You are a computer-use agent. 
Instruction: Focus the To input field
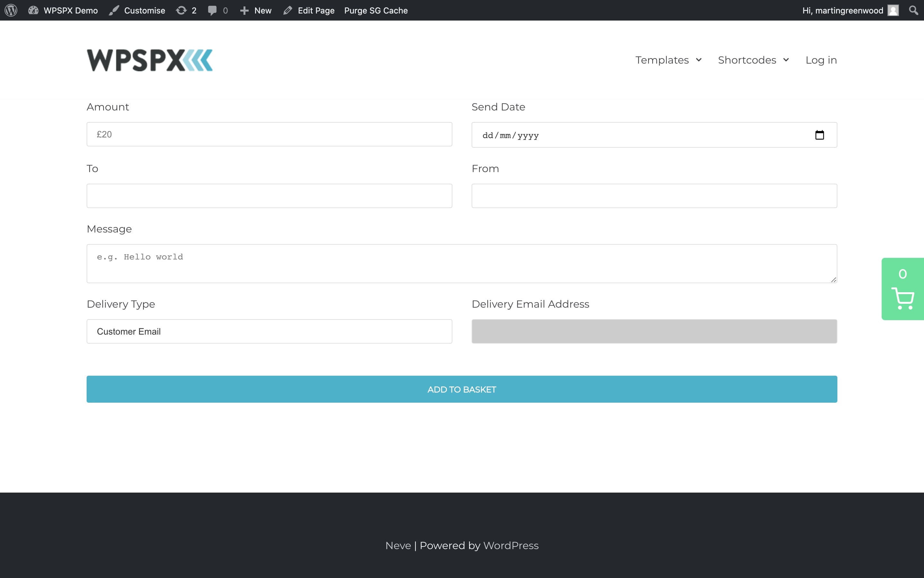[269, 196]
